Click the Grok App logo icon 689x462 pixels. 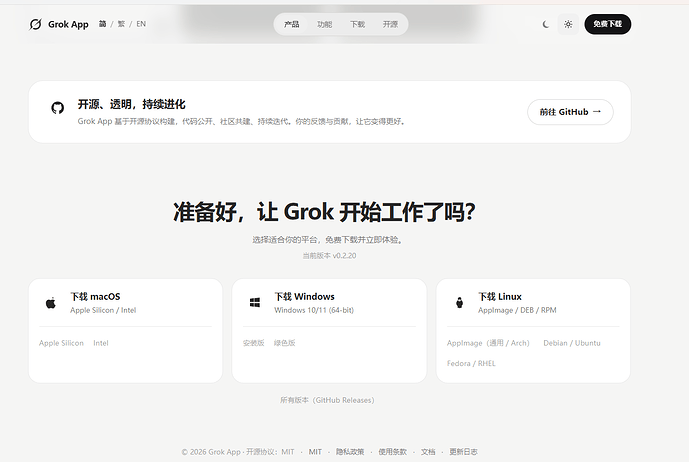(35, 24)
